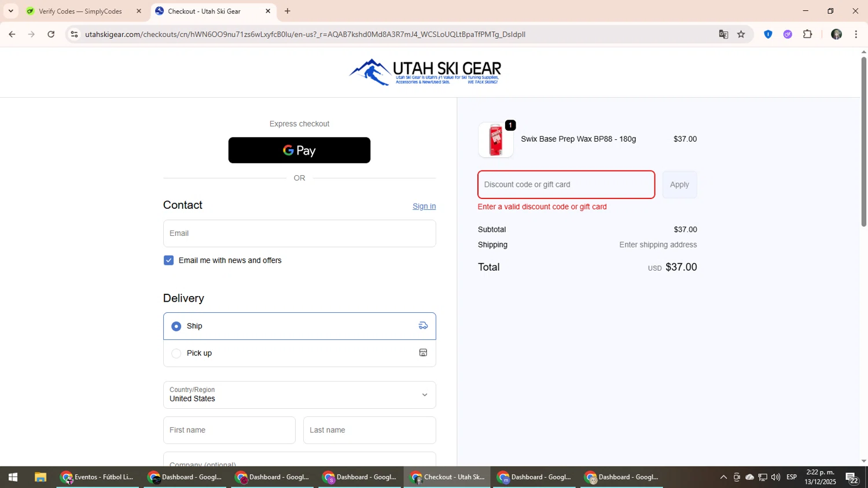Switch to Checkout - Utah Sk... taskbar window
This screenshot has width=868, height=488.
click(447, 477)
